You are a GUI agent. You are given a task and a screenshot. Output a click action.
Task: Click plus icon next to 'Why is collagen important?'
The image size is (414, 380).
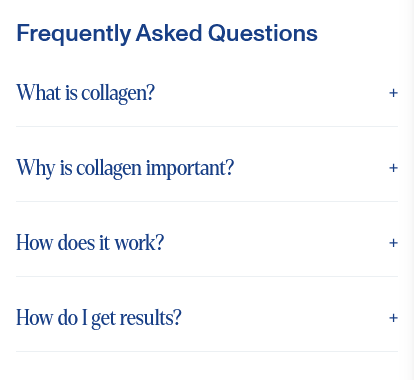pos(393,168)
